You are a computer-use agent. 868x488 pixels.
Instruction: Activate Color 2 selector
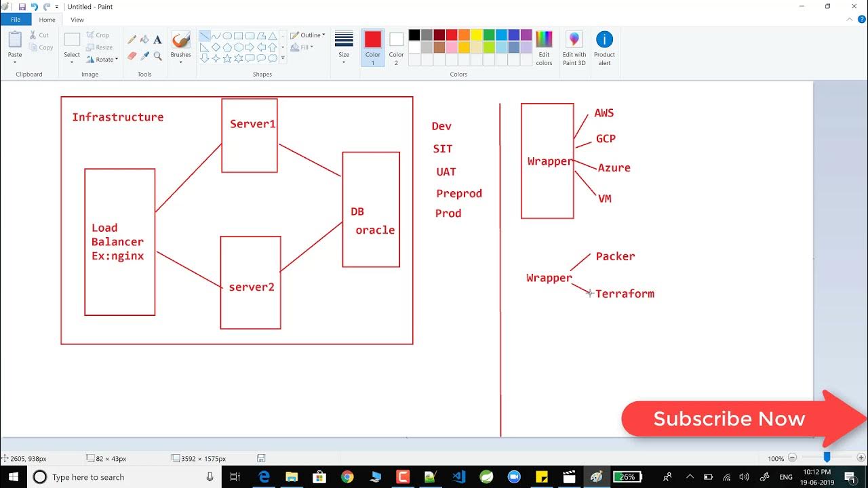(x=396, y=47)
